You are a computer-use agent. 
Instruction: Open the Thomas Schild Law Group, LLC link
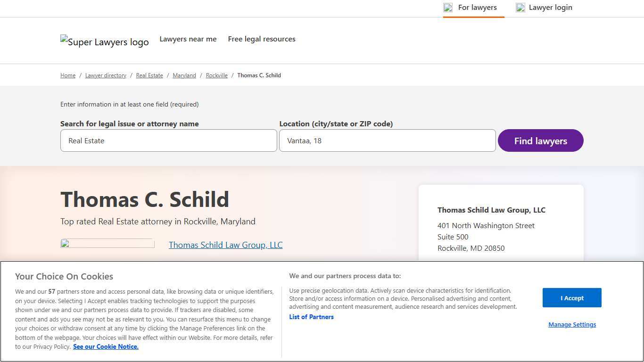225,245
